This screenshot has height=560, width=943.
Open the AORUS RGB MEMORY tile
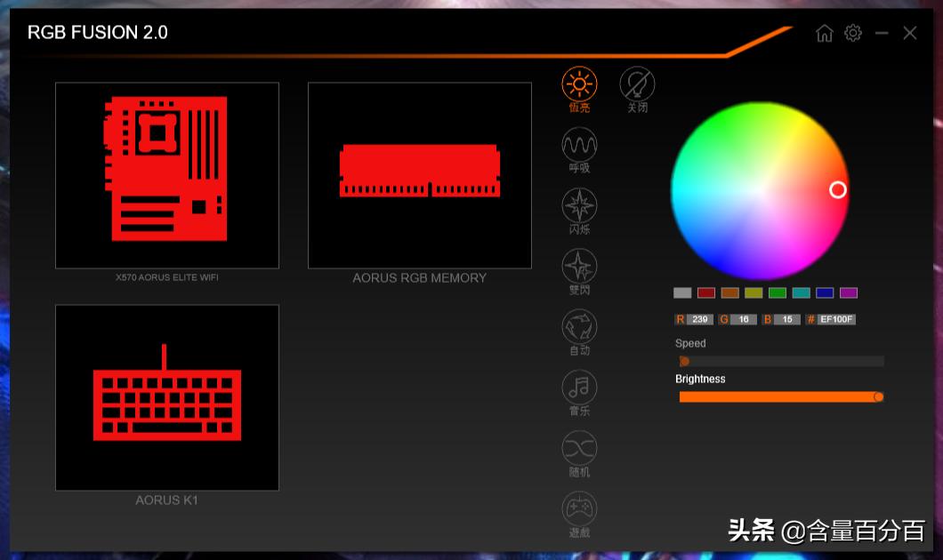[420, 175]
